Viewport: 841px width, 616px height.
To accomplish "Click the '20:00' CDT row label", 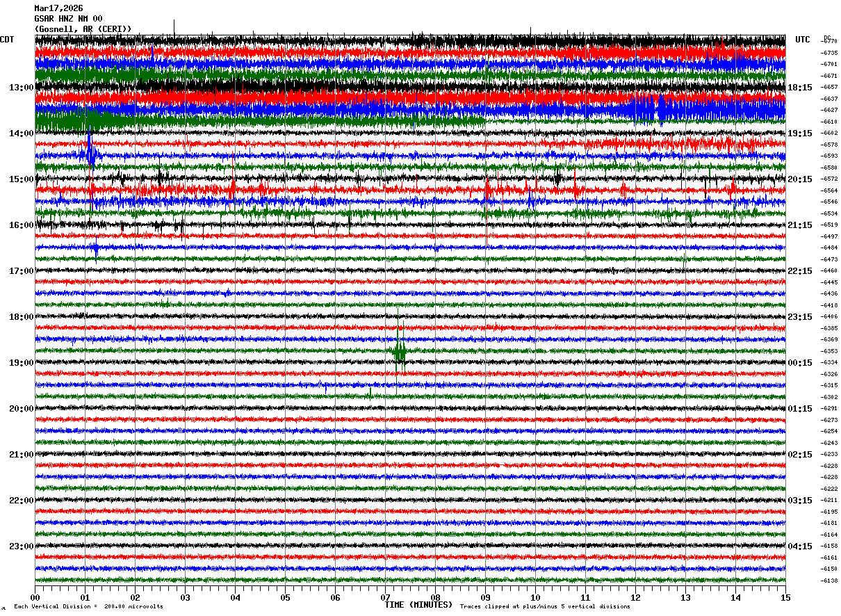I will click(x=22, y=409).
